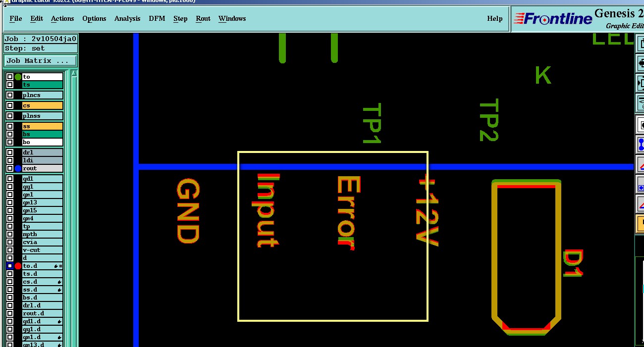Open the Rout menu
Screen dimensions: 644x347
tap(203, 18)
